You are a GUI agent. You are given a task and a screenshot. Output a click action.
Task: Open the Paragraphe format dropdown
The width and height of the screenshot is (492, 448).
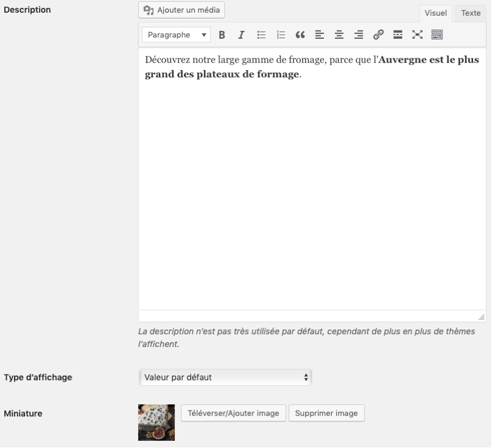coord(177,35)
